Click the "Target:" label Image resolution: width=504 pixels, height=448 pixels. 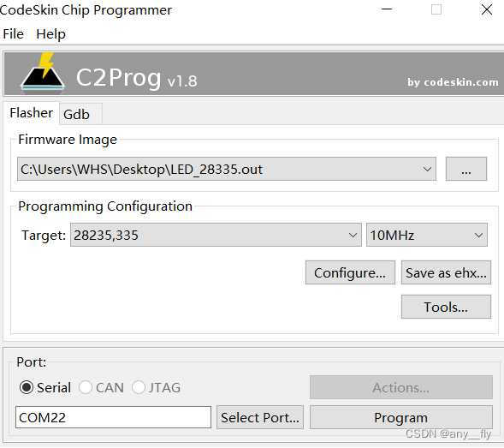click(x=44, y=236)
